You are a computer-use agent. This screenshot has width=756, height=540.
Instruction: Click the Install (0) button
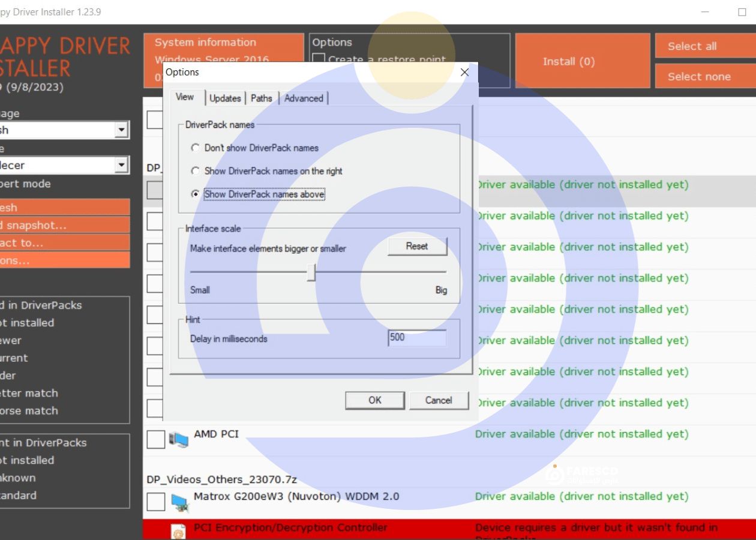click(583, 61)
